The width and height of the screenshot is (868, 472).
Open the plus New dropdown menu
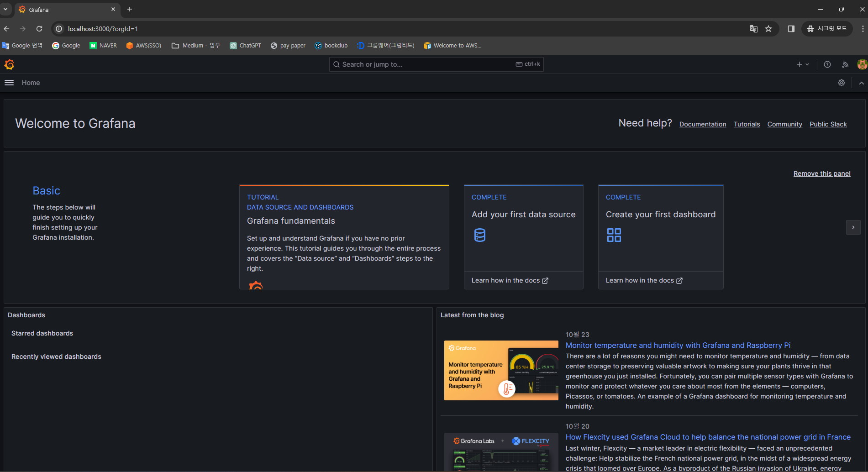tap(803, 64)
